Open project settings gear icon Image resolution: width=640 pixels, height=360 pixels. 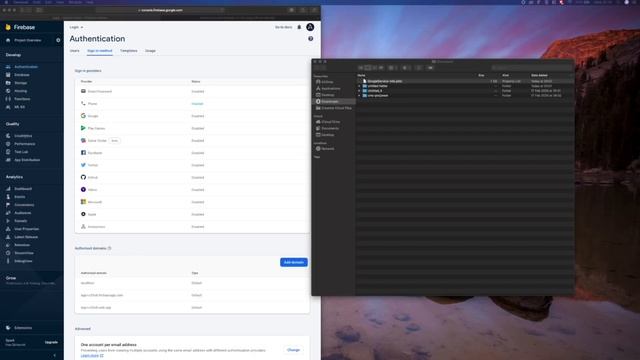pos(58,40)
